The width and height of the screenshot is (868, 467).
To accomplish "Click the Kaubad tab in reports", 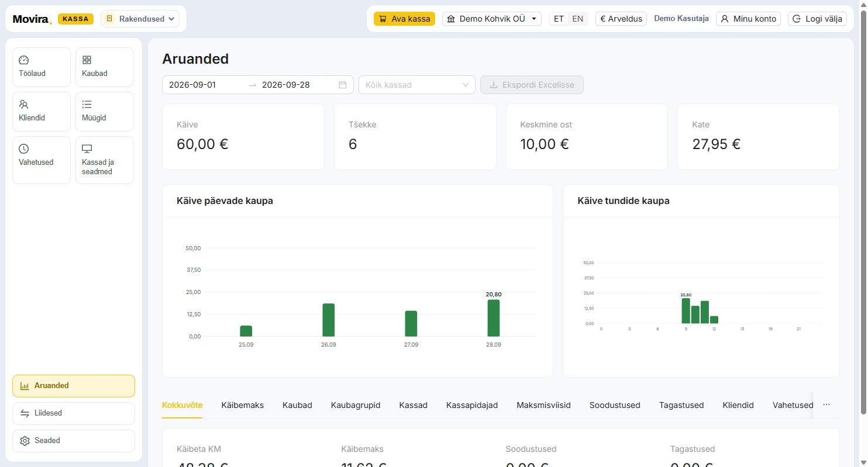I will coord(297,405).
